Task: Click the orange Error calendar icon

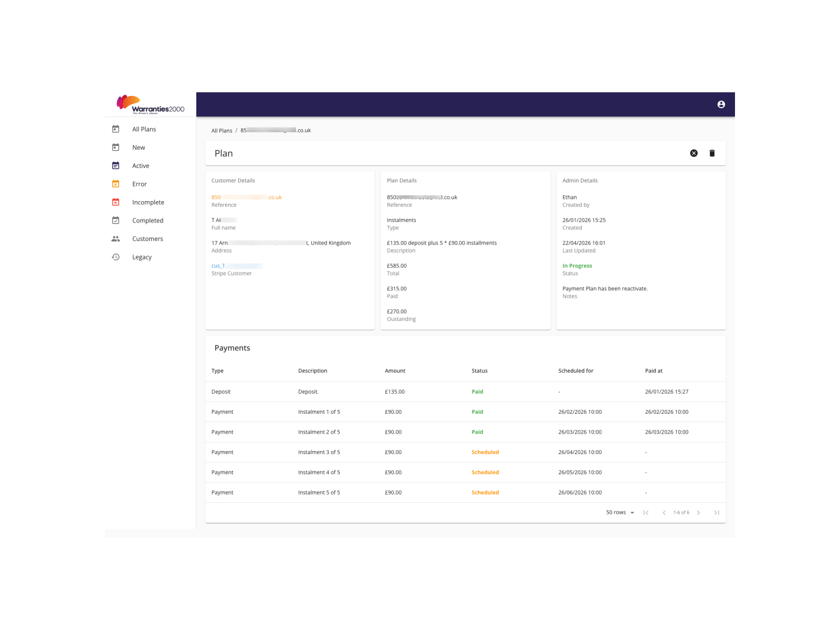Action: click(x=115, y=184)
